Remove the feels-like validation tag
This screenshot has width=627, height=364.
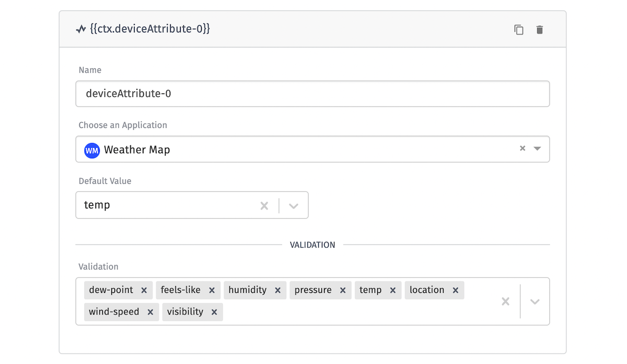pos(212,290)
